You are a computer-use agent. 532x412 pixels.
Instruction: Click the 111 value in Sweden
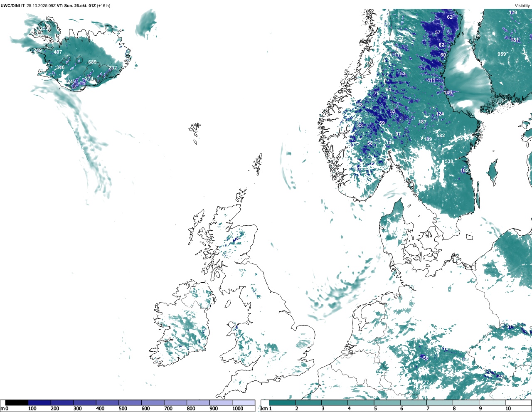[431, 80]
